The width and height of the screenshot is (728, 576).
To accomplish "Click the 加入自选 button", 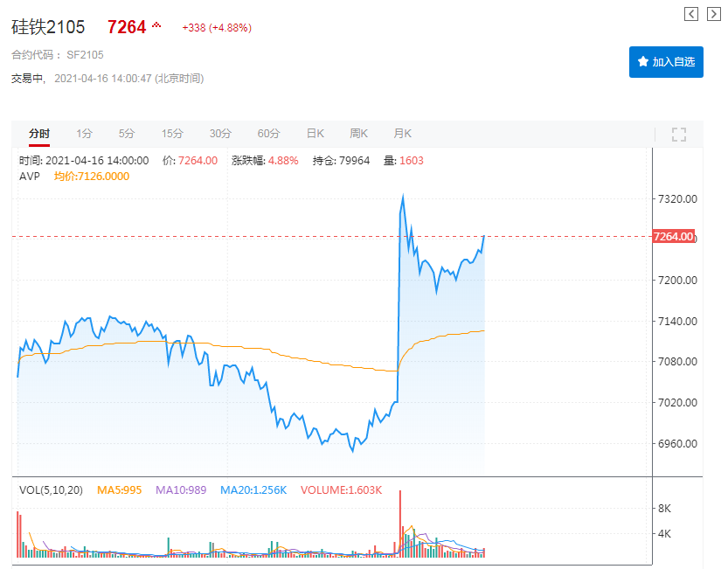I will tap(666, 62).
